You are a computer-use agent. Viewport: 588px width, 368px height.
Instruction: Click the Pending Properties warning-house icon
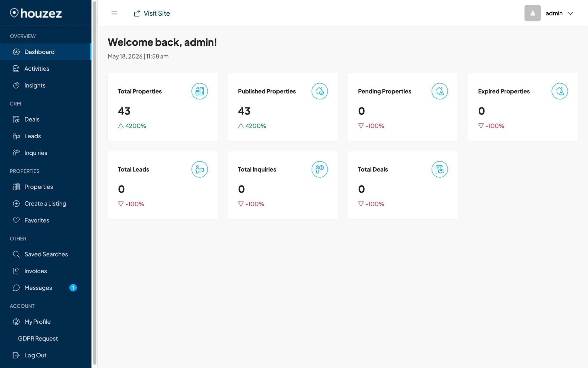tap(440, 91)
